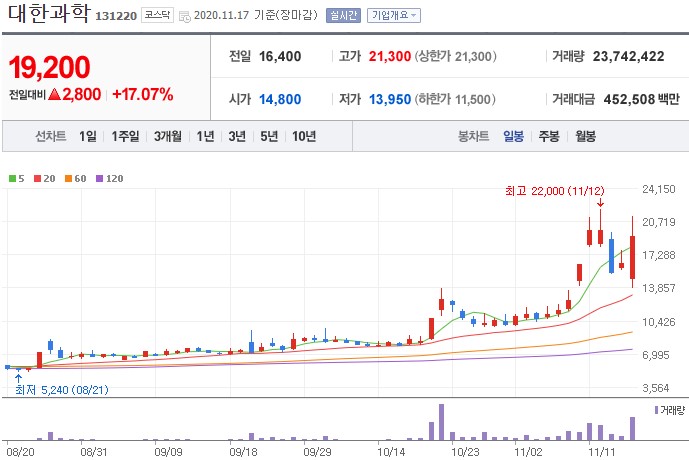The image size is (689, 460).
Task: Click the volume value 23,742,422
Action: [x=628, y=56]
